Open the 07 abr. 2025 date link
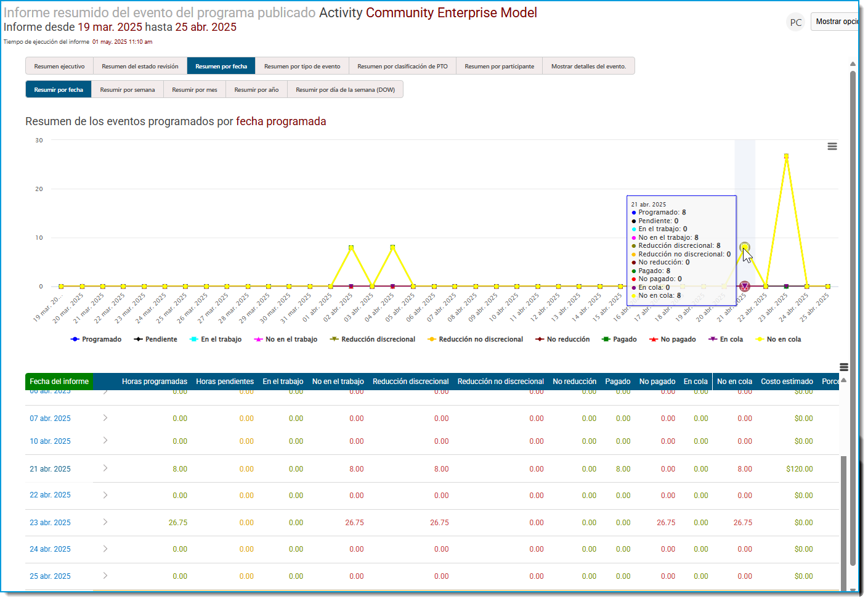Screen dimensions: 868x601 pos(50,419)
